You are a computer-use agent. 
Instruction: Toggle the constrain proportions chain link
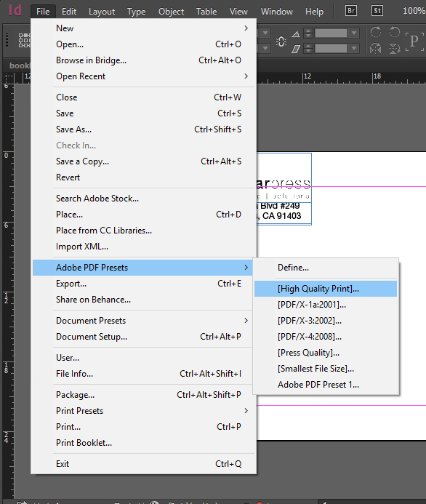point(281,41)
